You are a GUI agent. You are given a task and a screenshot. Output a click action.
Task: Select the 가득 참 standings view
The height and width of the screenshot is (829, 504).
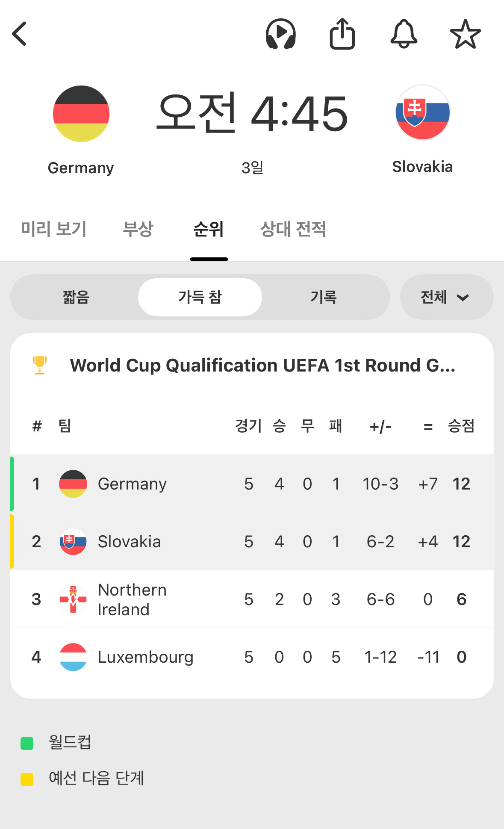pos(200,297)
